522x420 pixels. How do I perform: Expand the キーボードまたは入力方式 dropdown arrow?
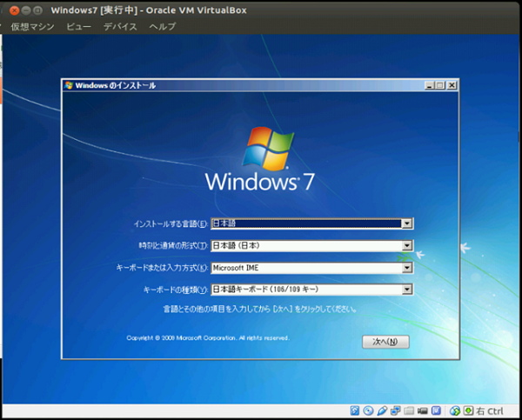point(407,268)
